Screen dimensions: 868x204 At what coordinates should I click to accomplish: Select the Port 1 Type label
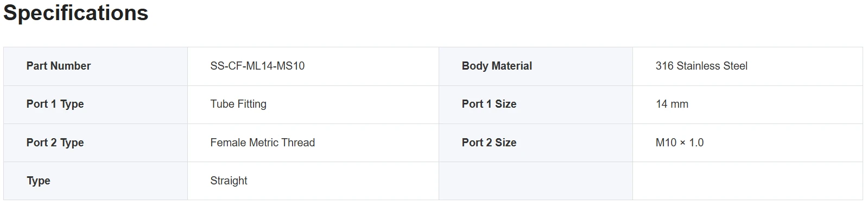pyautogui.click(x=55, y=104)
